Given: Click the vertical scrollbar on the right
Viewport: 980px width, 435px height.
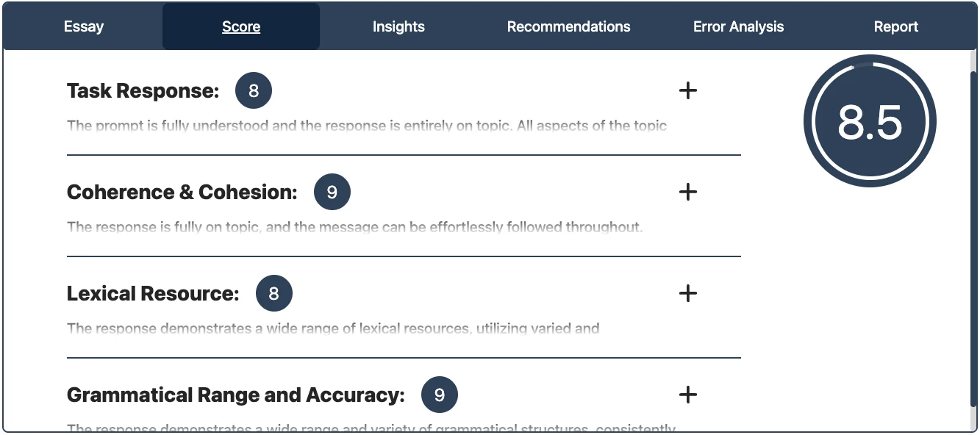Looking at the screenshot, I should point(974,235).
